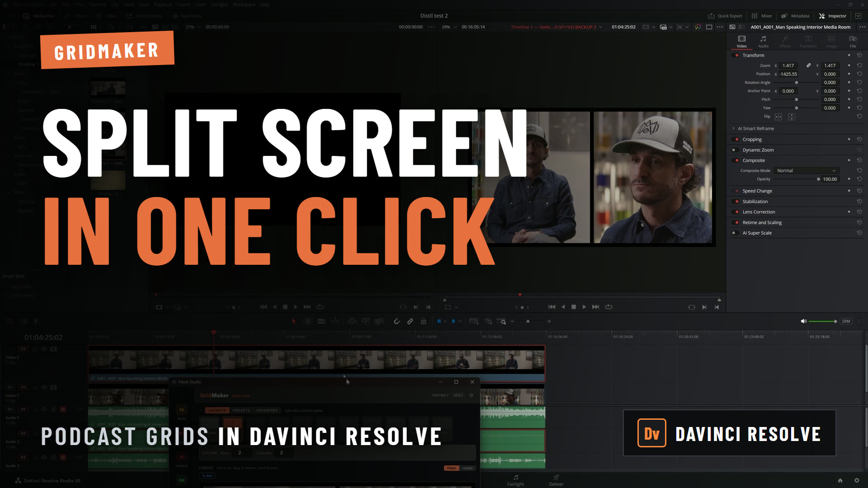Jump to first frame in timeline viewer

pyautogui.click(x=552, y=307)
